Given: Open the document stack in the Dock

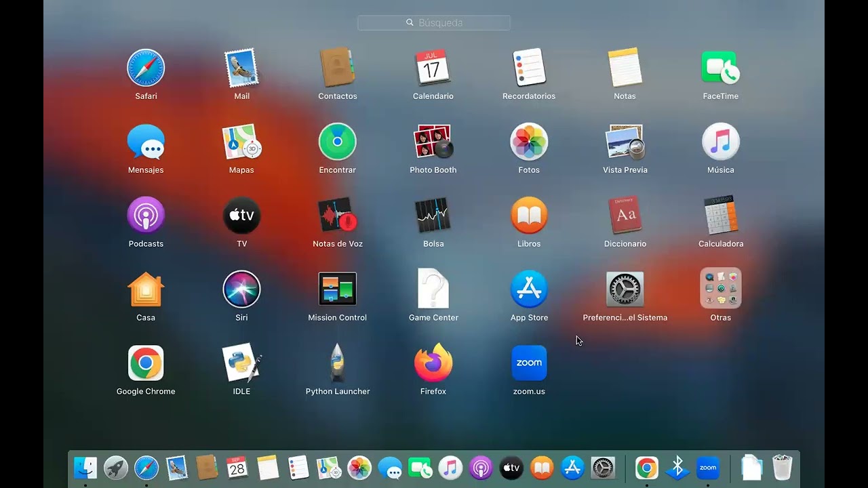Looking at the screenshot, I should point(752,468).
